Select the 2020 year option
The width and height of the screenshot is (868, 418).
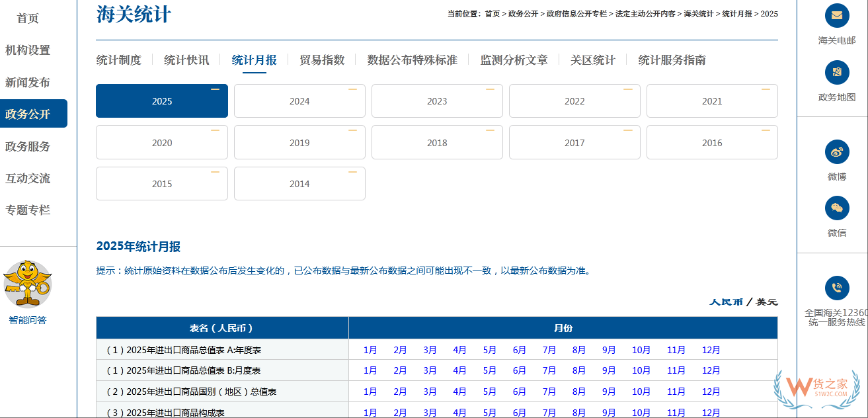tap(161, 142)
